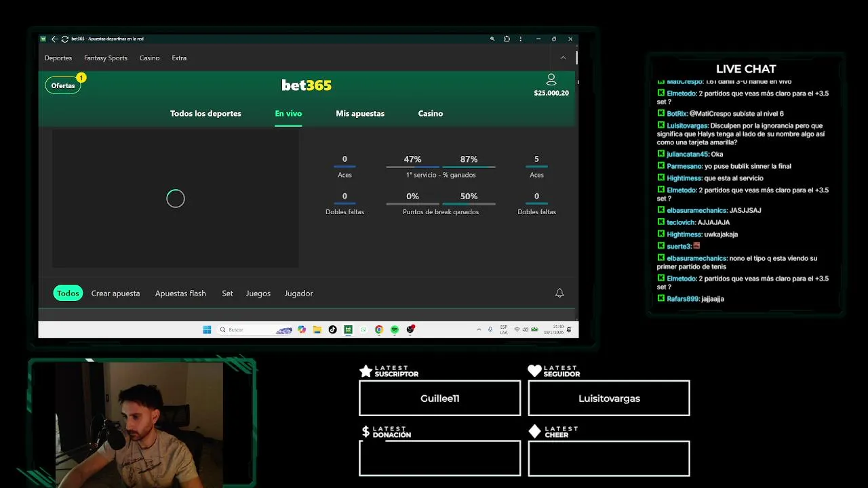Screen dimensions: 868x488
Task: Open Fantasy Sports section
Action: click(106, 58)
